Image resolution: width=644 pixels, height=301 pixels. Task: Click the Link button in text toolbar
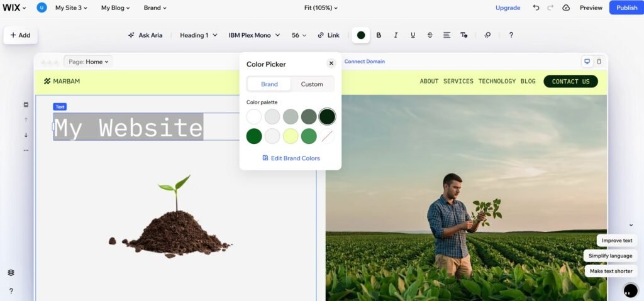pos(328,35)
